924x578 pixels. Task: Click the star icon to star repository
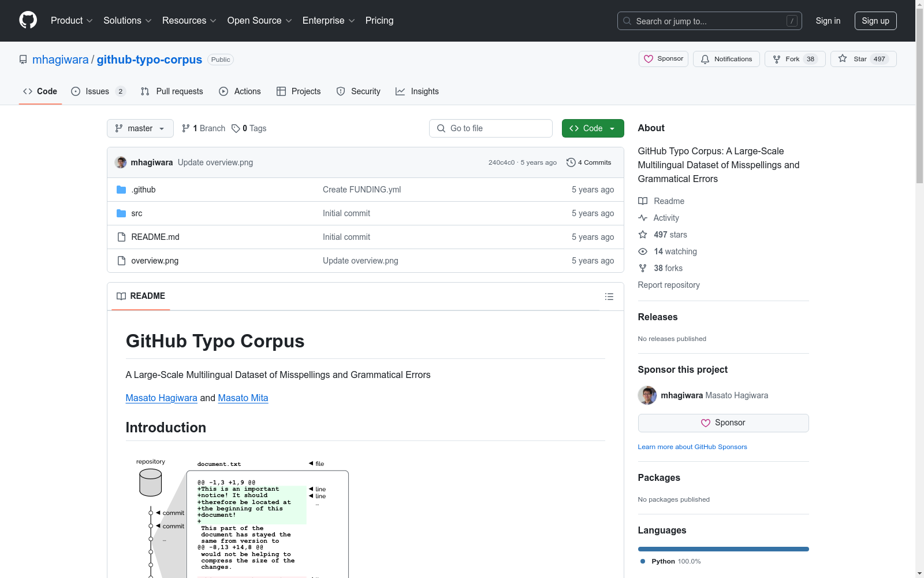[843, 59]
